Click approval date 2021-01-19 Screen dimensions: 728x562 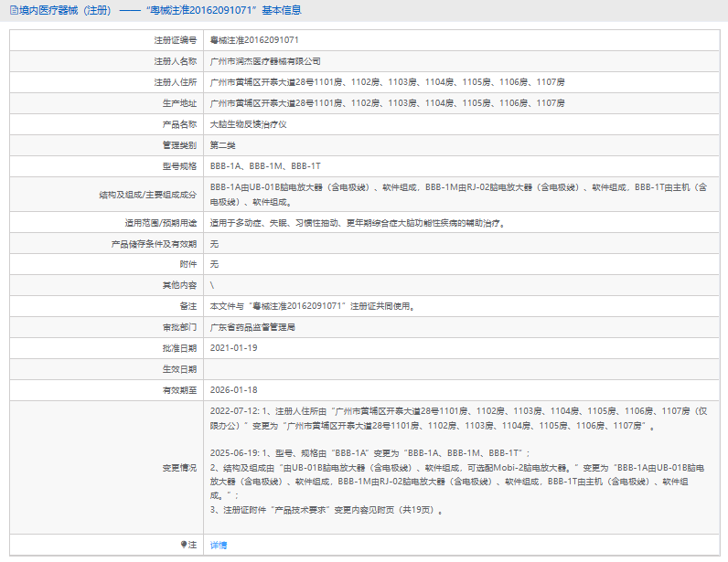click(233, 348)
